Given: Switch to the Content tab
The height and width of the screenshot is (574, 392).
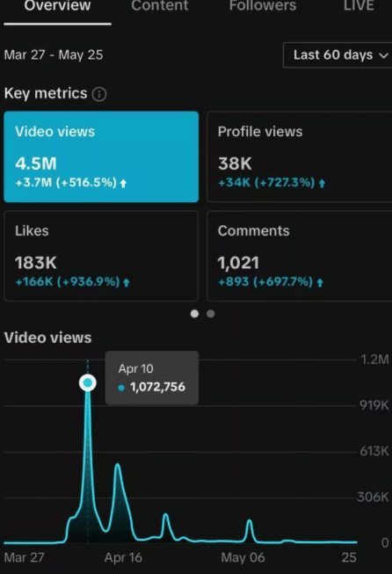Looking at the screenshot, I should [160, 6].
